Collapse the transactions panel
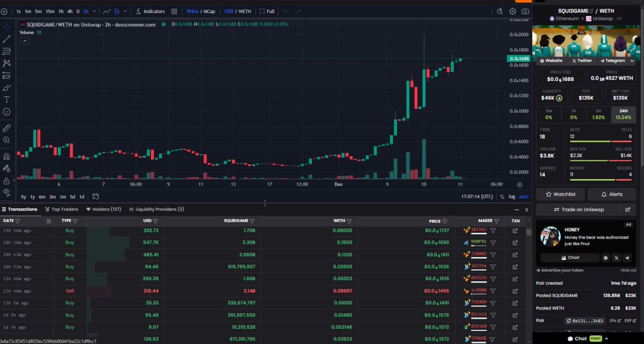 pos(517,210)
